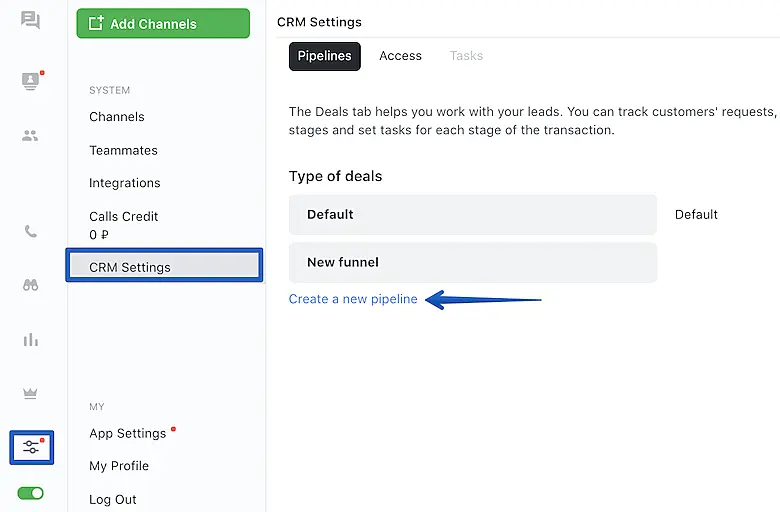Open Teammates in the system menu
Screen dimensions: 780x512
pos(123,150)
